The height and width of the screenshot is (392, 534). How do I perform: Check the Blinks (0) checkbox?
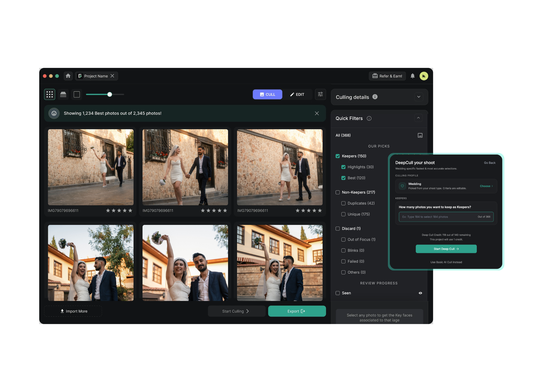[343, 250]
